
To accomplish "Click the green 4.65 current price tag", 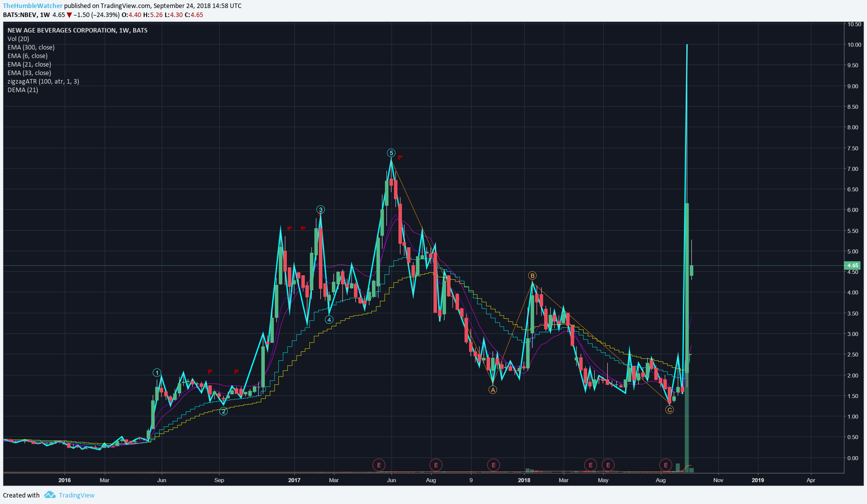I will click(x=852, y=266).
